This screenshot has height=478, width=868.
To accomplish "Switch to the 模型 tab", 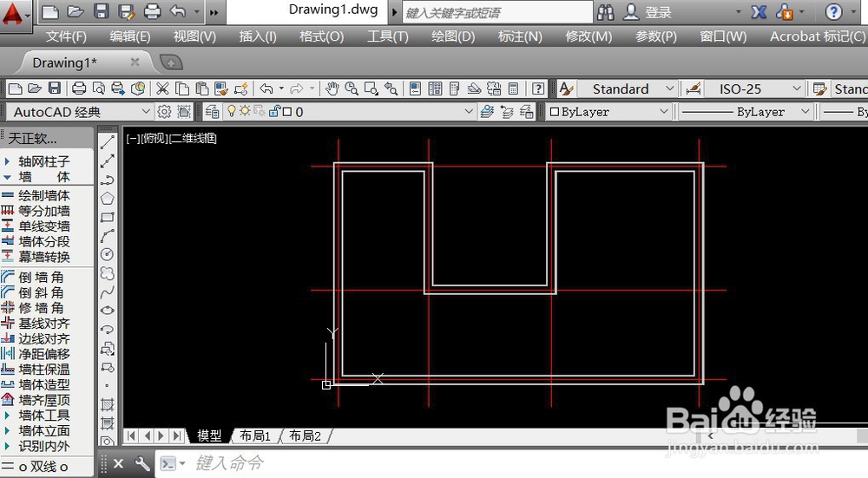I will (x=209, y=436).
